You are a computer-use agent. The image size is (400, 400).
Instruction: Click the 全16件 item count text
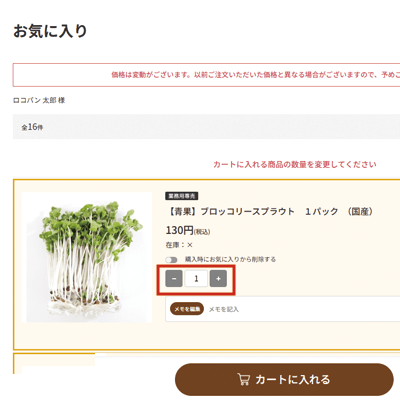(x=32, y=127)
